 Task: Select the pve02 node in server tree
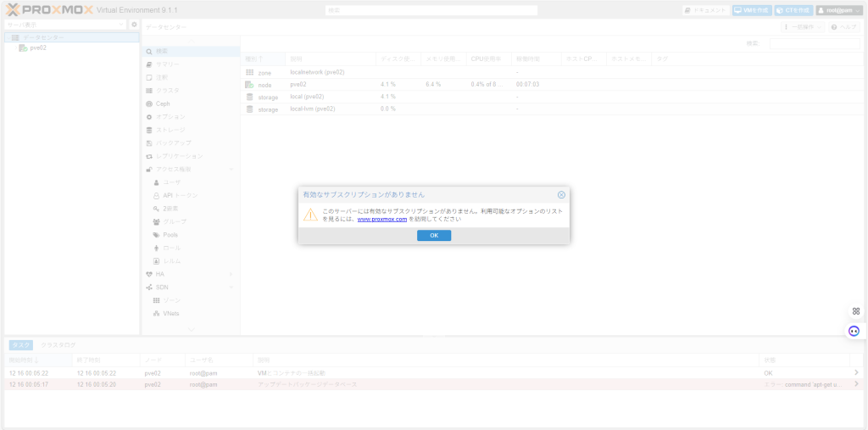(x=37, y=48)
